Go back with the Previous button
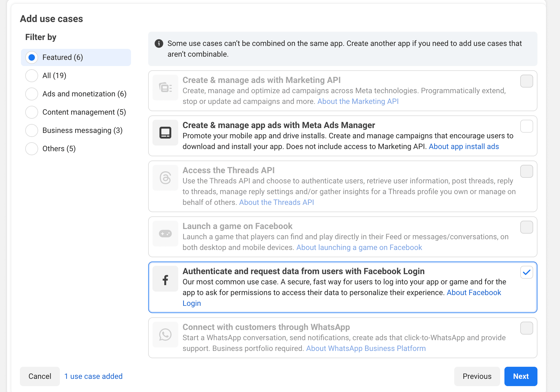This screenshot has width=560, height=392. pyautogui.click(x=477, y=376)
